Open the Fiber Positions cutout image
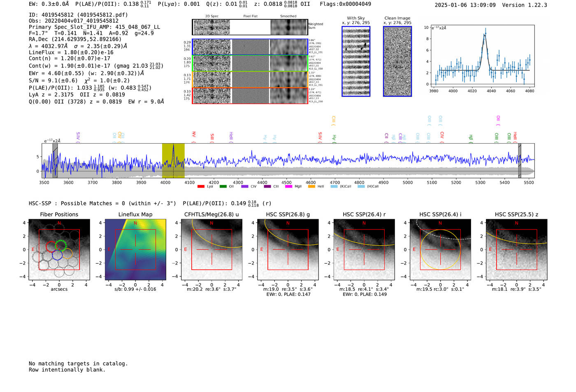Viewport: 576px width, 392px height. pos(59,249)
